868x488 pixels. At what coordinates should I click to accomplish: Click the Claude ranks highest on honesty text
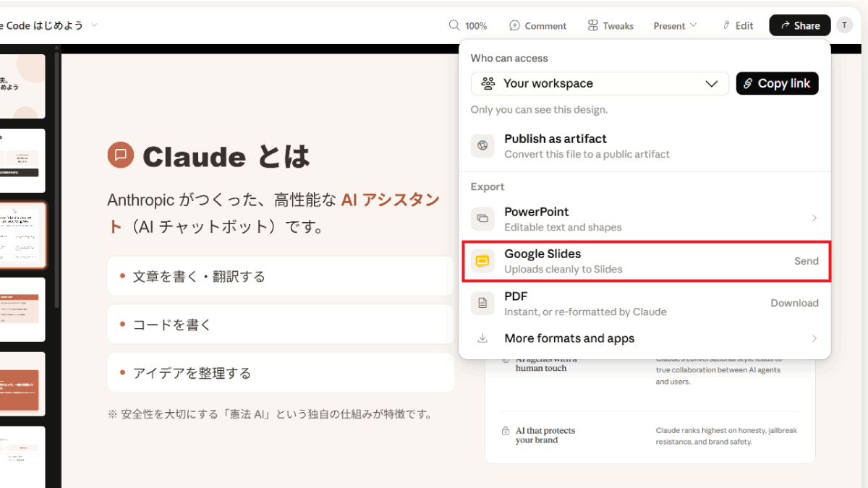click(x=726, y=435)
